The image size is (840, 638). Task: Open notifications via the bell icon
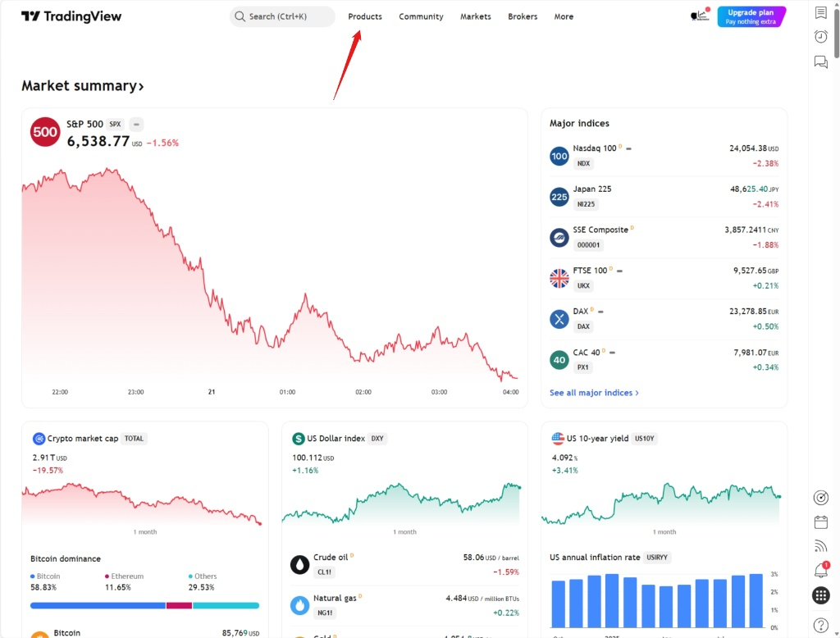[821, 569]
